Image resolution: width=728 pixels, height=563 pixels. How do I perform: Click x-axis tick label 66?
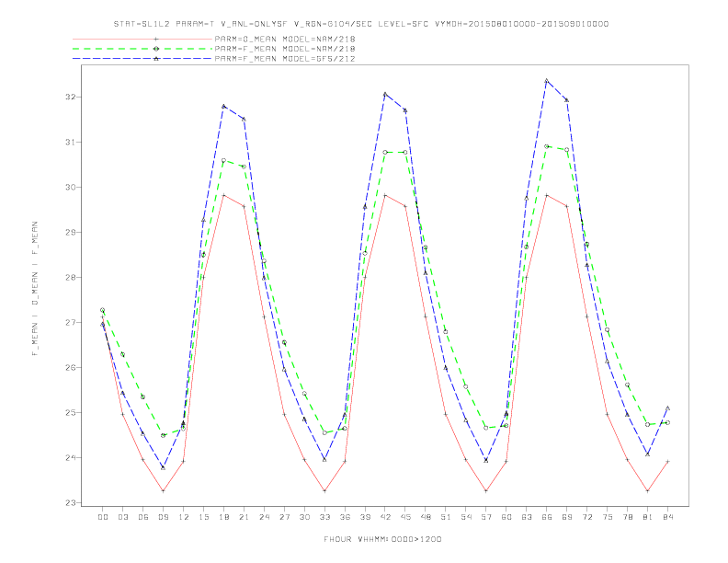pyautogui.click(x=547, y=517)
